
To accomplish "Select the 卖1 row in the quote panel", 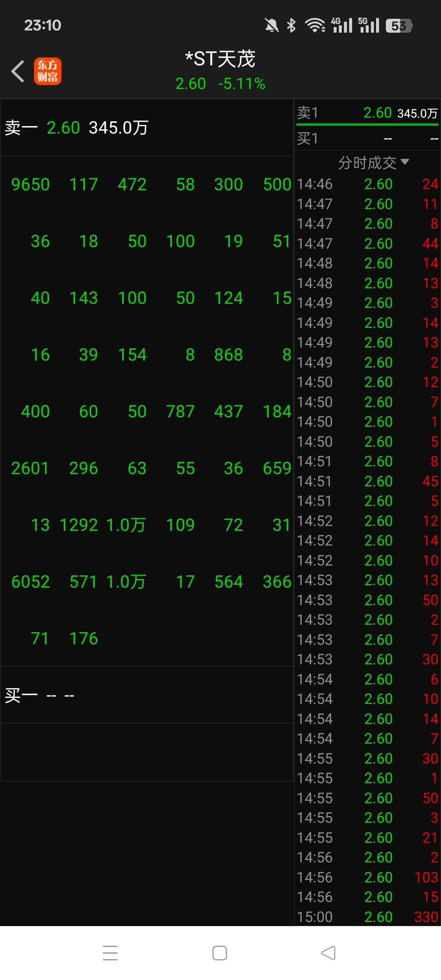I will (x=367, y=113).
